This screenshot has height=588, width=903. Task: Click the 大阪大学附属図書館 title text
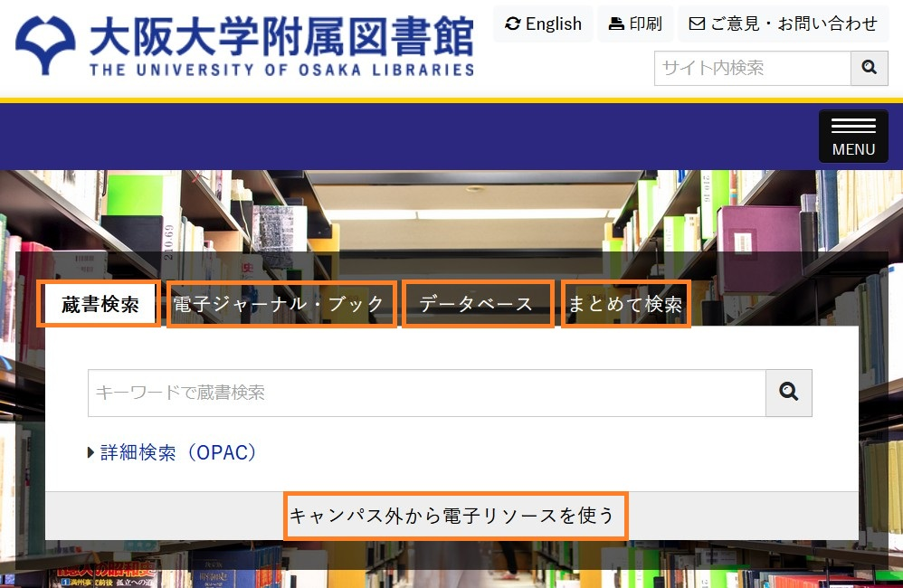tap(281, 36)
